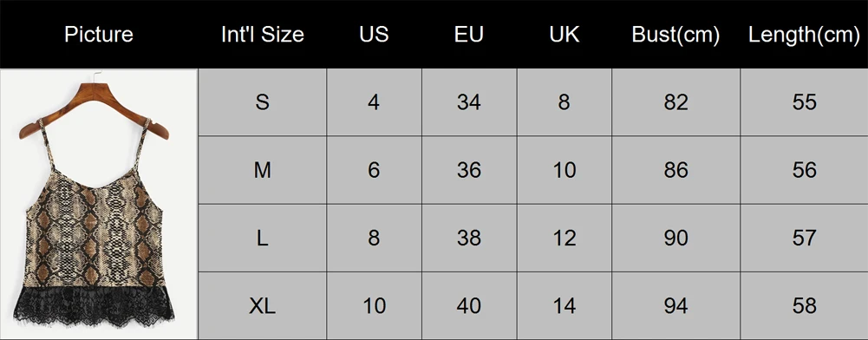This screenshot has width=868, height=340.
Task: Select the UK column header
Action: click(565, 35)
